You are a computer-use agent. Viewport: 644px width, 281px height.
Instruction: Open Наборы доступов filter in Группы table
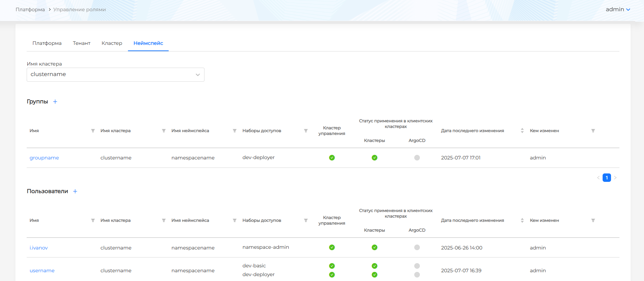point(306,131)
